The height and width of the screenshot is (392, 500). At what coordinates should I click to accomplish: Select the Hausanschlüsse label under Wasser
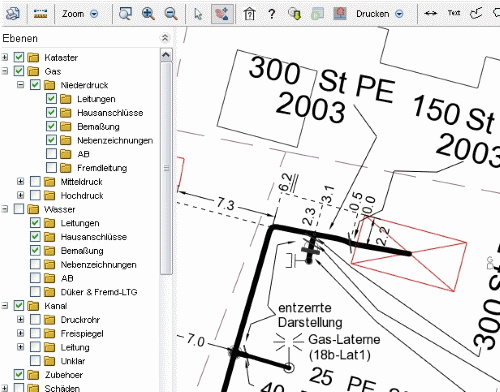pos(94,237)
